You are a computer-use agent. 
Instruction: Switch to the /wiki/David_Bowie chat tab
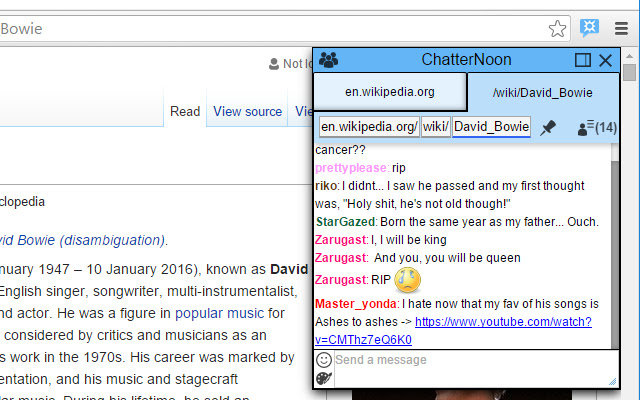click(x=542, y=93)
